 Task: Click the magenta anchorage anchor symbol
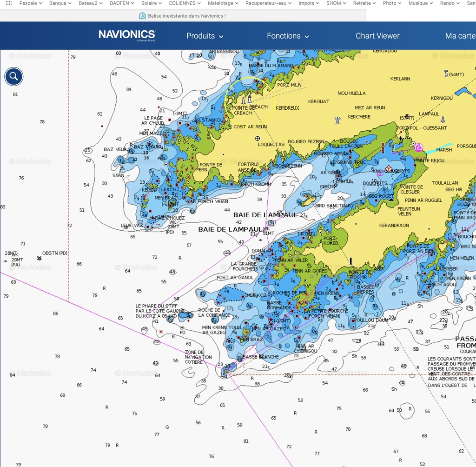click(380, 173)
